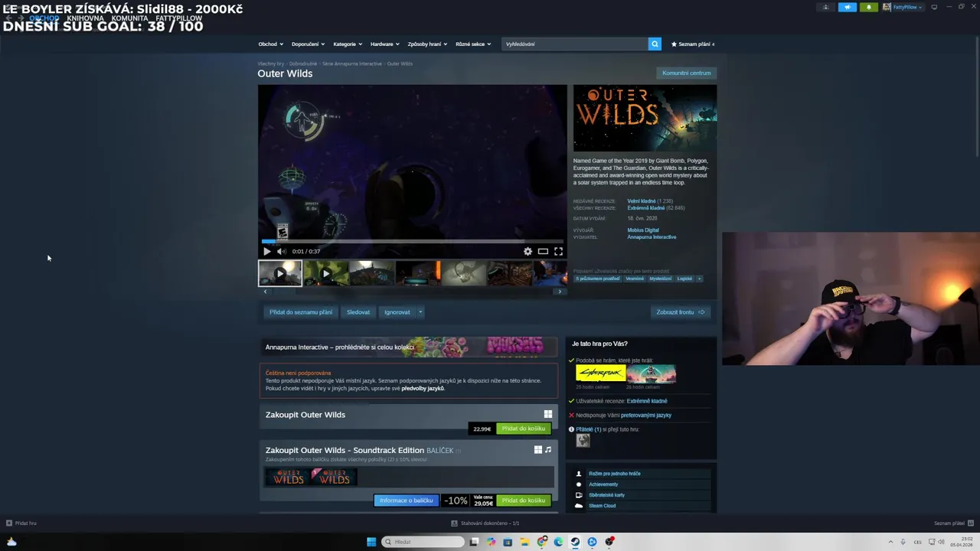980x551 pixels.
Task: Open the friends icon in the title bar
Action: (825, 7)
